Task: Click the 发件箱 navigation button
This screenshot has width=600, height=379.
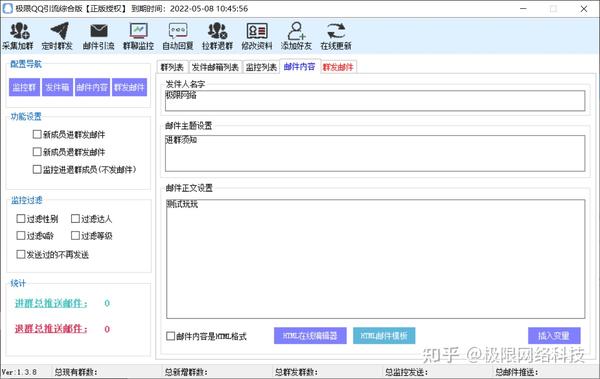Action: pos(57,88)
